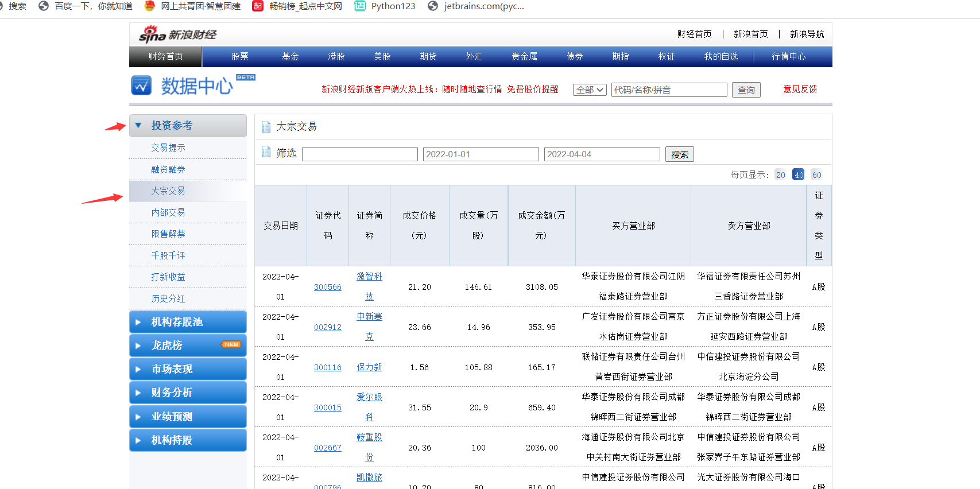
Task: Click the 搜索 filter button
Action: [x=680, y=154]
